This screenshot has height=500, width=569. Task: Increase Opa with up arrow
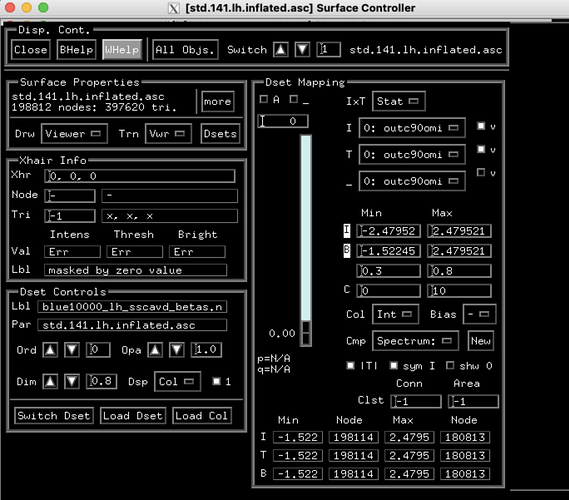(x=155, y=350)
